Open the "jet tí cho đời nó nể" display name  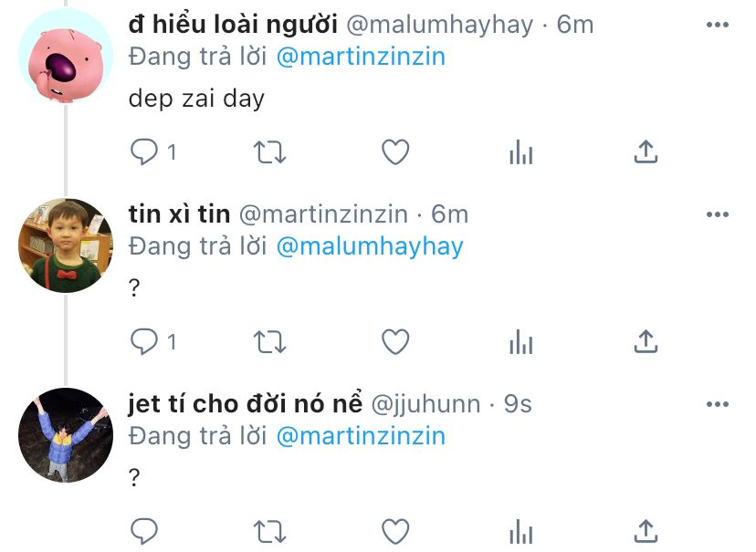point(245,403)
